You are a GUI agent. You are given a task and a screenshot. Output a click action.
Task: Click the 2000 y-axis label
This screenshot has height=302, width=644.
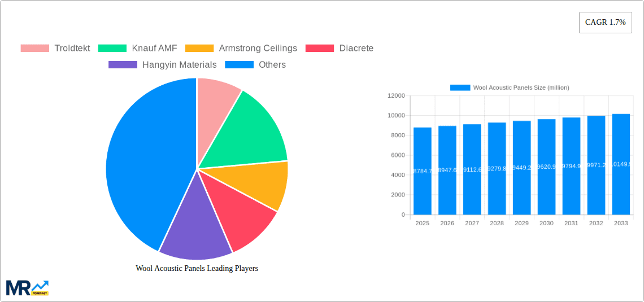pos(398,195)
